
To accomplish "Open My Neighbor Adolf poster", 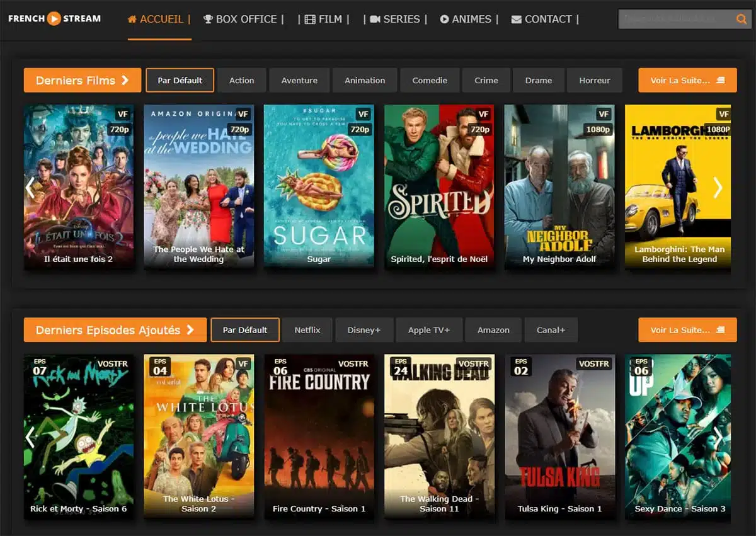I will (559, 187).
